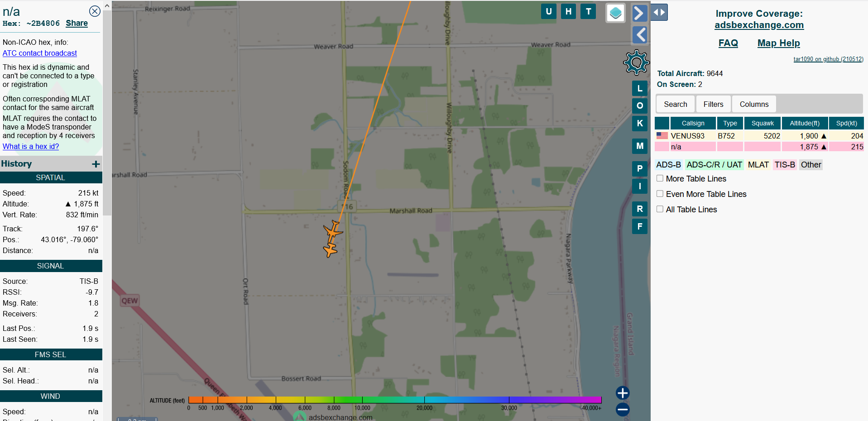The width and height of the screenshot is (868, 421).
Task: Sort table by Squawk column
Action: [762, 123]
